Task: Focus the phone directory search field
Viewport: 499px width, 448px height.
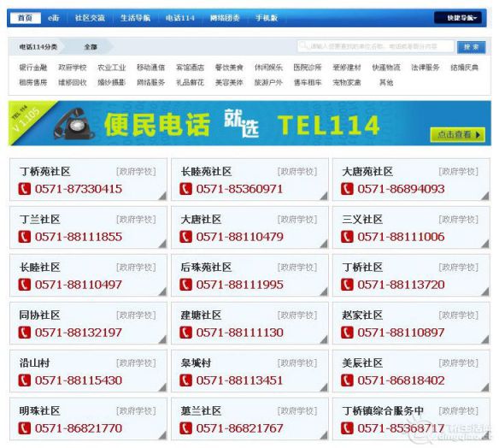Action: [x=375, y=46]
